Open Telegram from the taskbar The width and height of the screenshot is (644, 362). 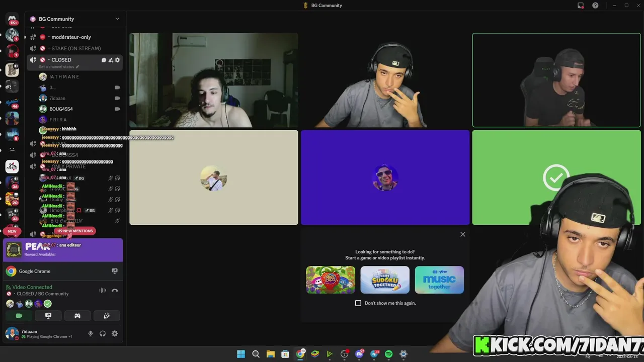(x=374, y=354)
